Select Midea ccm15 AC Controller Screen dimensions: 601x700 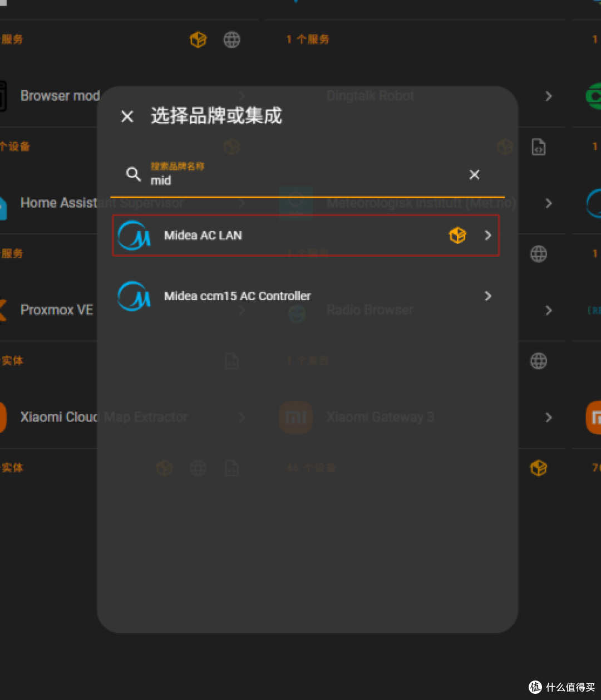pos(306,296)
